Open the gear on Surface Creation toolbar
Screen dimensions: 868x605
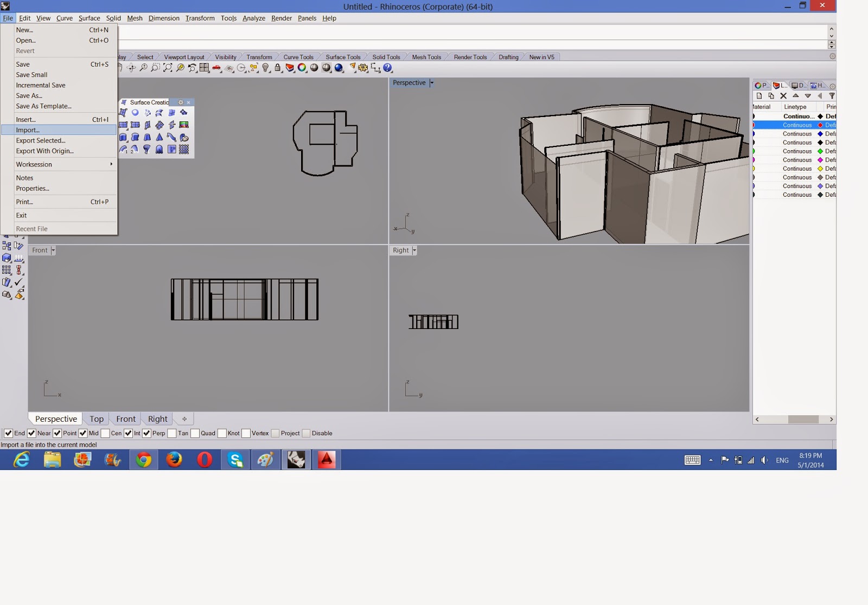point(181,102)
